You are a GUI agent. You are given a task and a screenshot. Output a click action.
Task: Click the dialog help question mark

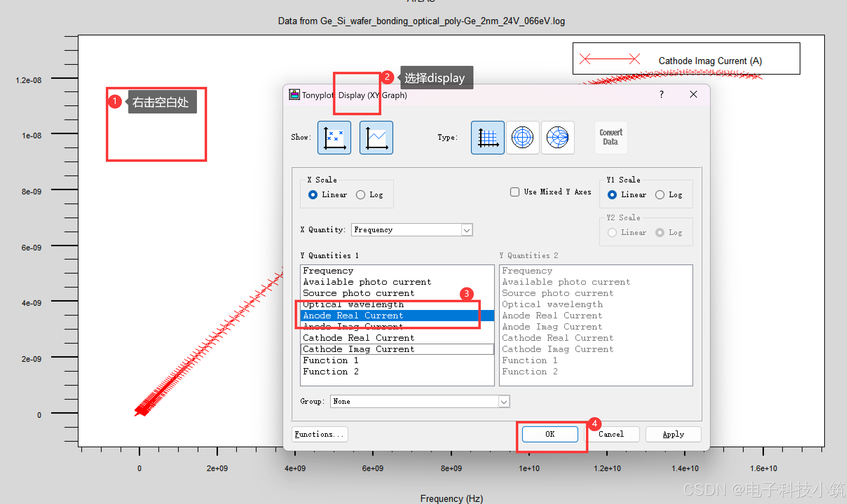[661, 95]
